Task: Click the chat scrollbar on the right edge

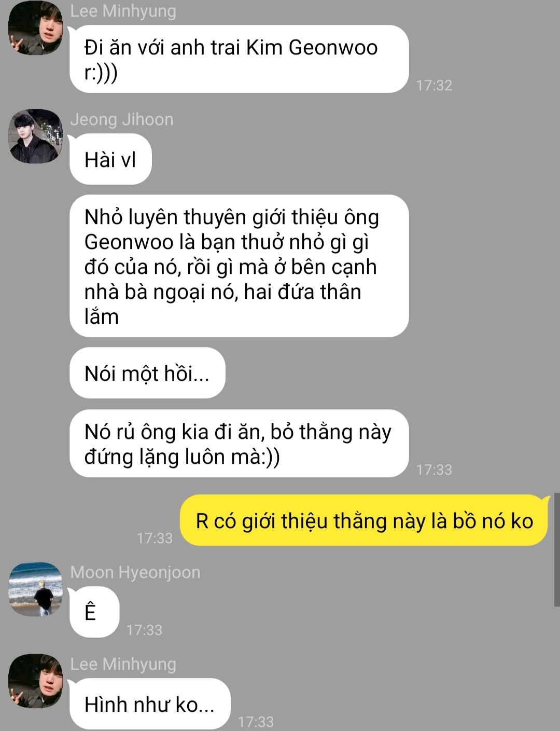Action: click(x=557, y=550)
